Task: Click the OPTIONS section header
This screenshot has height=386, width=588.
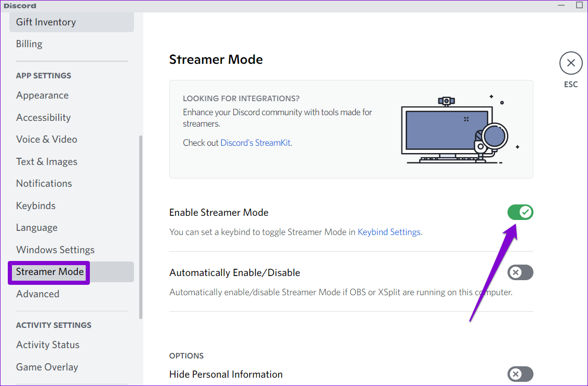Action: click(x=186, y=356)
